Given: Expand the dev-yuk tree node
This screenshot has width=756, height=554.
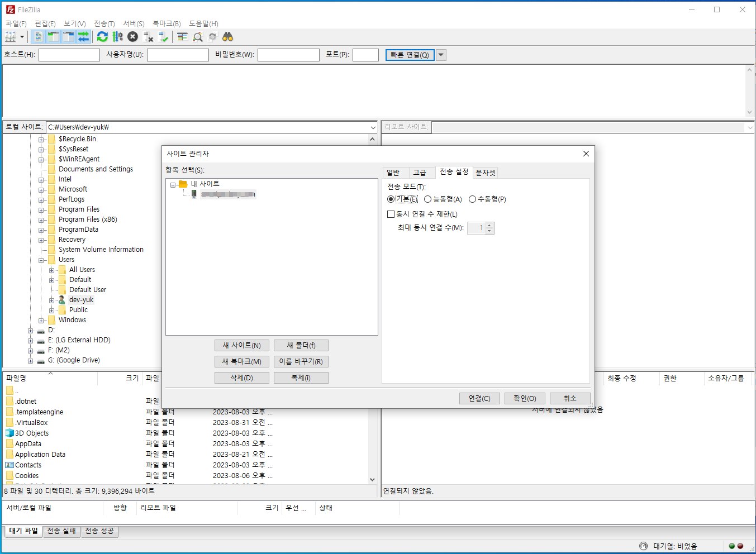Looking at the screenshot, I should (x=52, y=300).
